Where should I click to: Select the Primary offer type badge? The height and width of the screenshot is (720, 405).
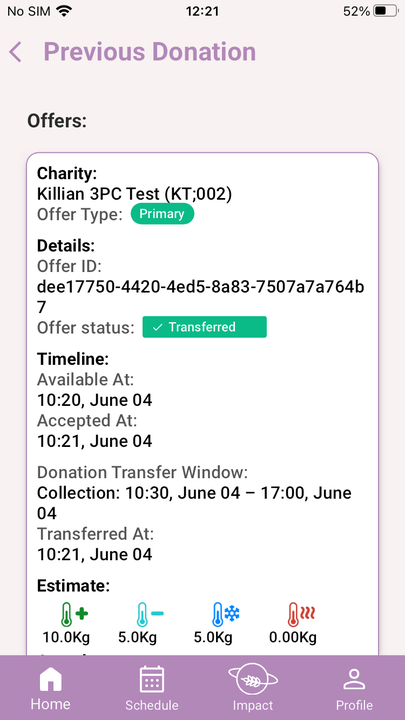click(x=163, y=214)
